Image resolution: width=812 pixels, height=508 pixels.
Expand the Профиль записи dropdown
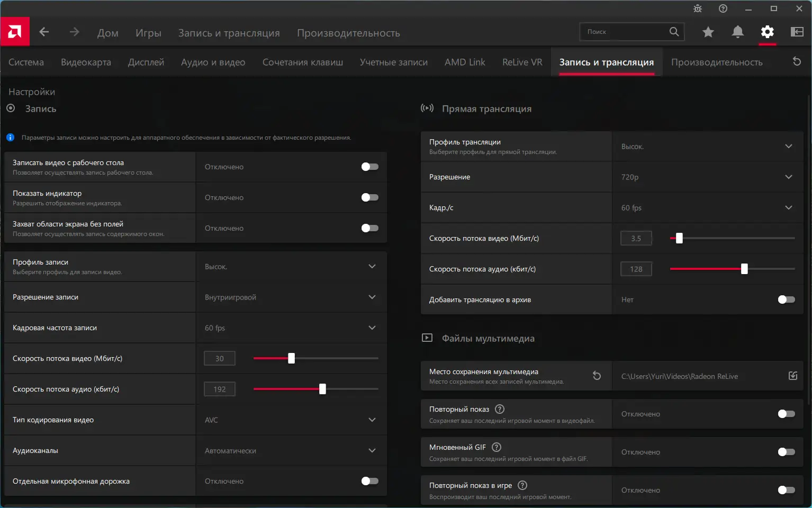click(x=291, y=266)
